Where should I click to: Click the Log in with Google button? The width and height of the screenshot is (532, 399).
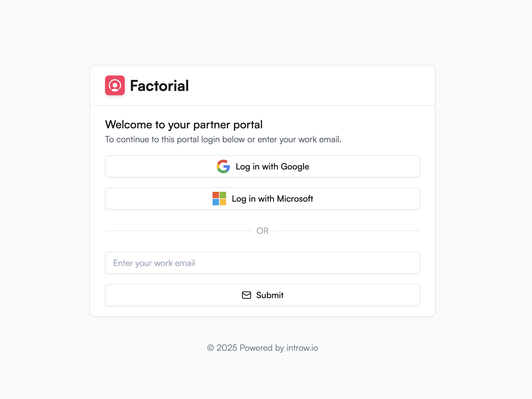(x=263, y=166)
